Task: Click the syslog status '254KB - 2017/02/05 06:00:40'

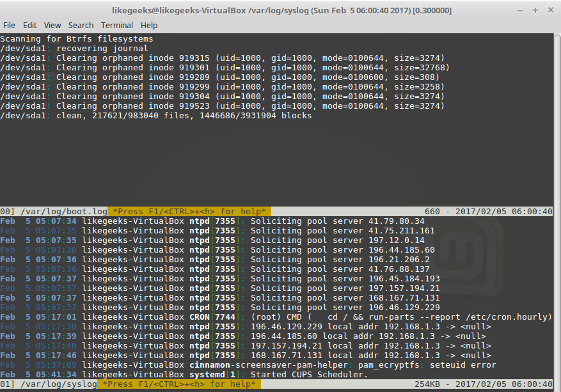Action: (x=484, y=384)
